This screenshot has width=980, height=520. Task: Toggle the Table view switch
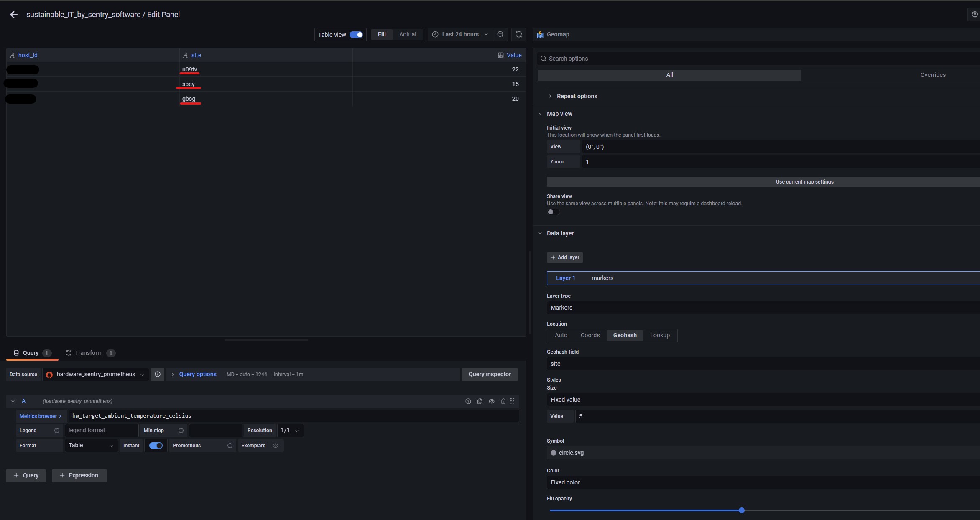click(x=356, y=35)
